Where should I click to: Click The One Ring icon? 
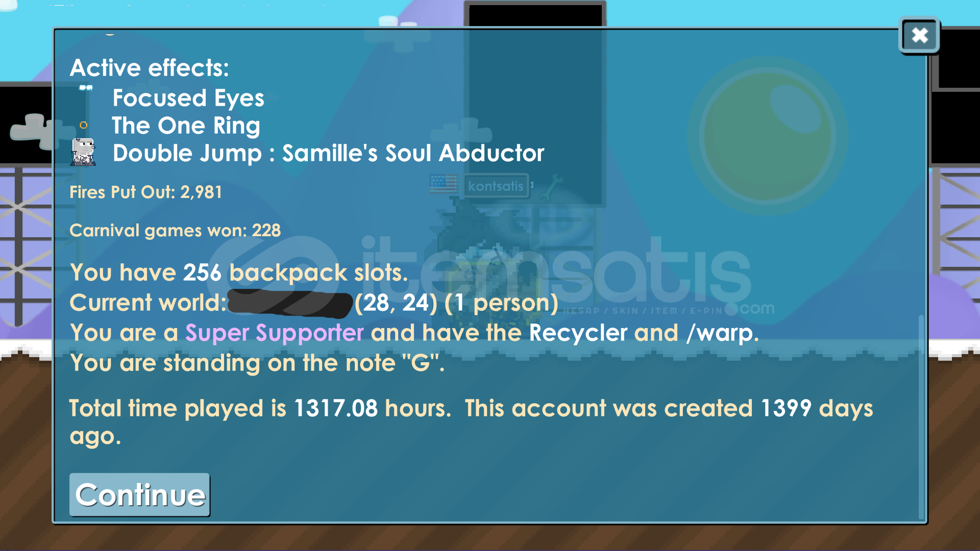pos(84,125)
